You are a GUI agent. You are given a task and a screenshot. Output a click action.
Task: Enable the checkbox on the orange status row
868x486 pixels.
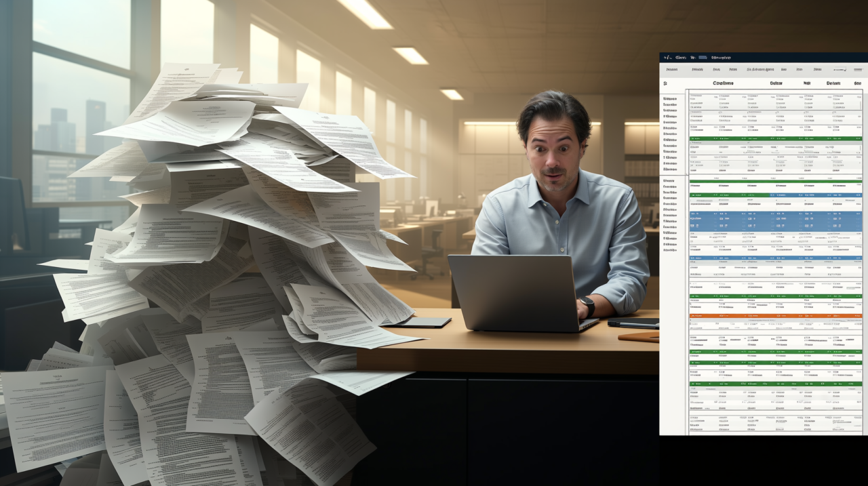pyautogui.click(x=693, y=315)
